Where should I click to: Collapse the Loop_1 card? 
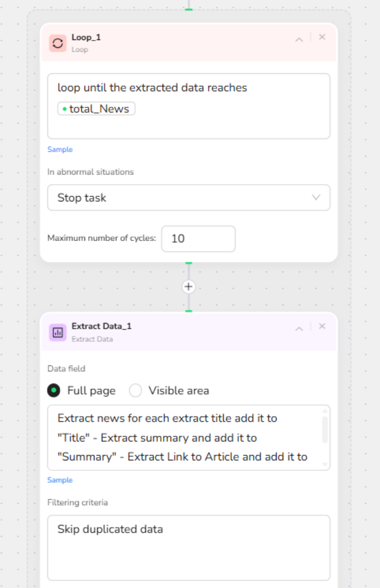tap(299, 39)
